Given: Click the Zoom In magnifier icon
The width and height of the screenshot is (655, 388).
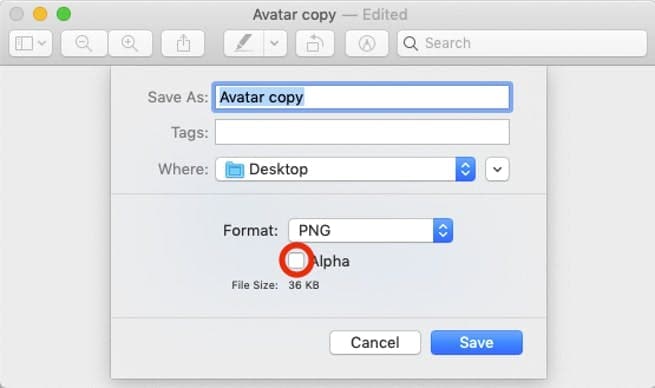Looking at the screenshot, I should tap(130, 43).
